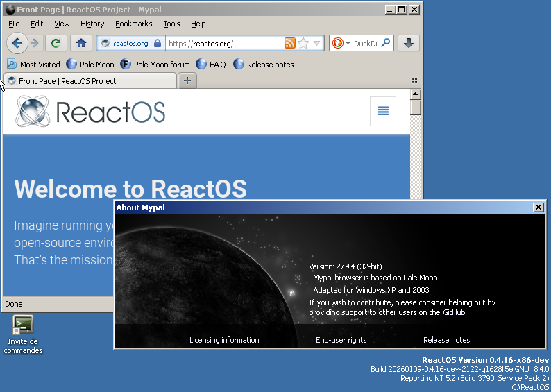Open the Downloads arrow button
The height and width of the screenshot is (392, 551).
(409, 43)
